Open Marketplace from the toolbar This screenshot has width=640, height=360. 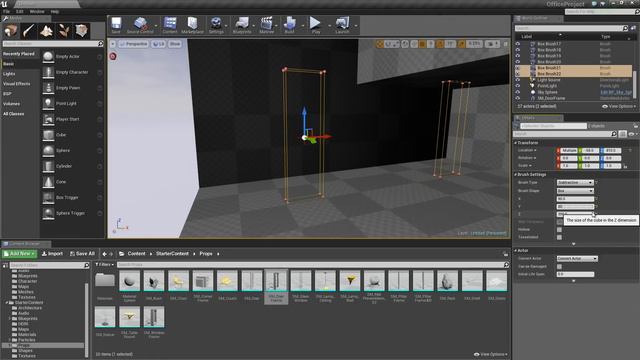[x=192, y=25]
